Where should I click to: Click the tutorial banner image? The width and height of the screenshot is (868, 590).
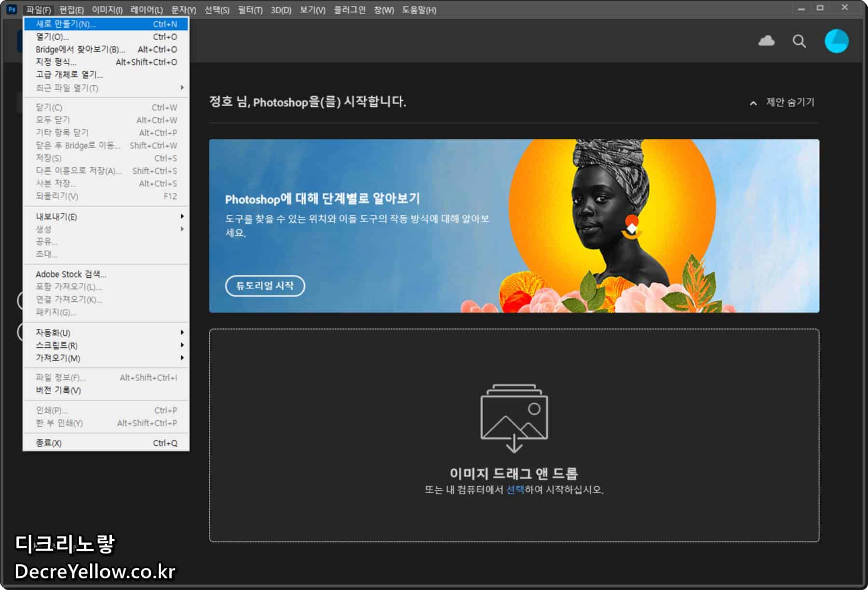514,226
